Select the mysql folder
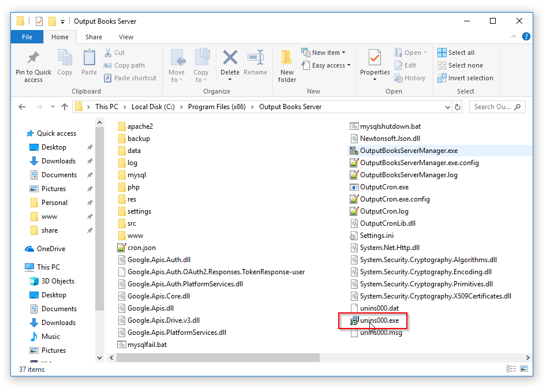554x392 pixels. click(132, 175)
